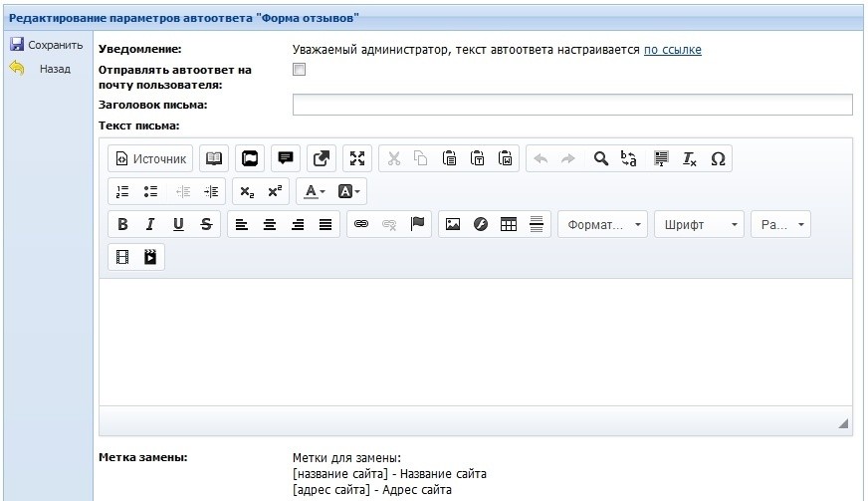The width and height of the screenshot is (868, 501).
Task: Open the Find (magnifier) tool
Action: tap(600, 158)
